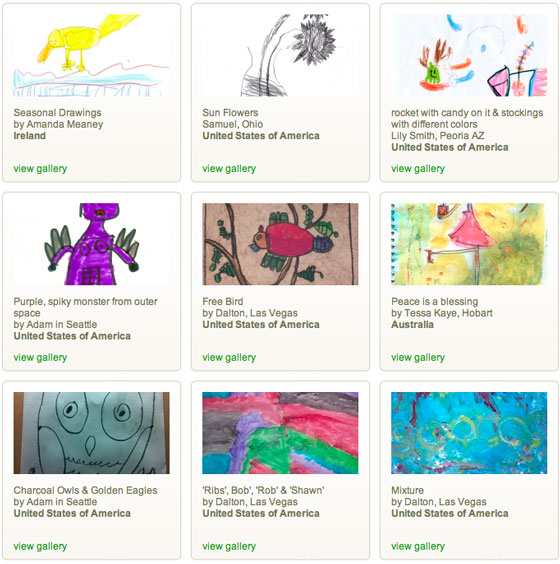Open the Charcoal Owls drawing thumbnail
Screen dimensions: 560x564
(91, 433)
